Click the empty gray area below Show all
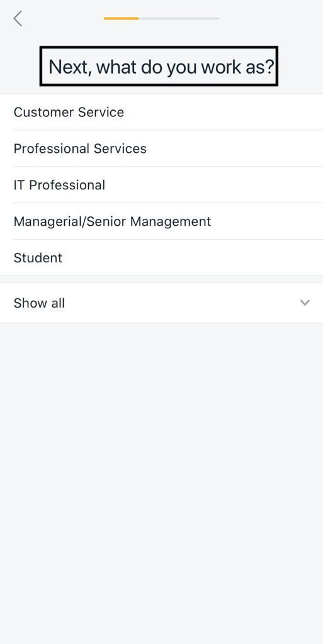Viewport: 323px width, 644px height. pos(161,482)
